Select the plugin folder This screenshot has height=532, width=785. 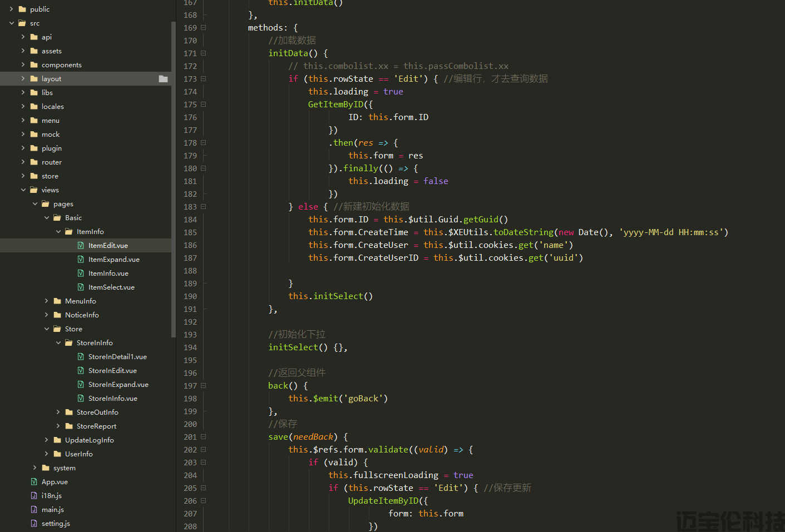[x=51, y=148]
